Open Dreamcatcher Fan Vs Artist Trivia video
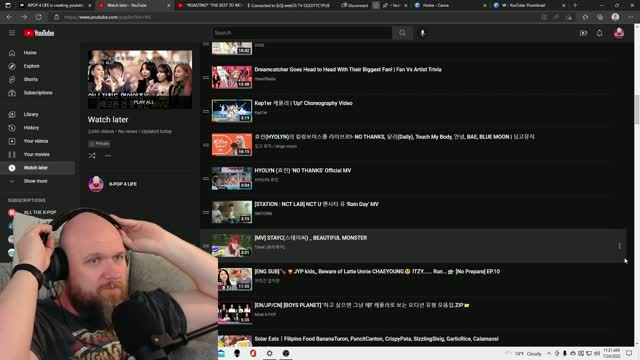 tap(348, 70)
